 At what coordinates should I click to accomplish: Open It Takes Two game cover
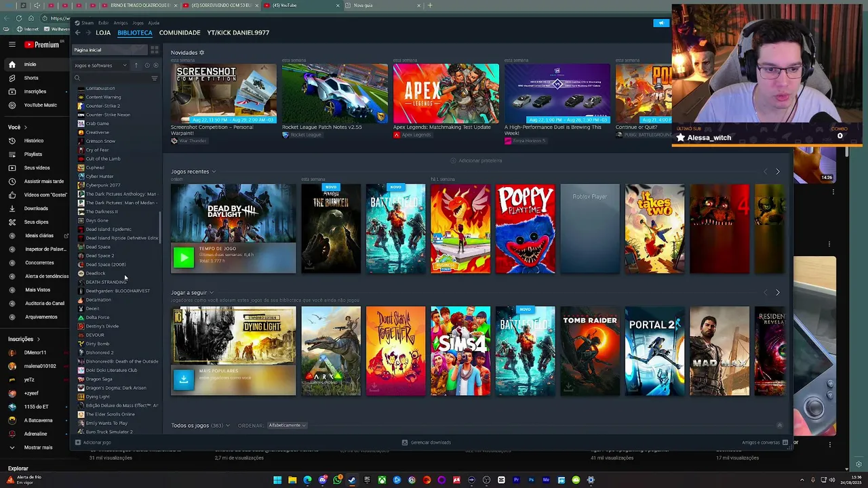click(x=654, y=229)
